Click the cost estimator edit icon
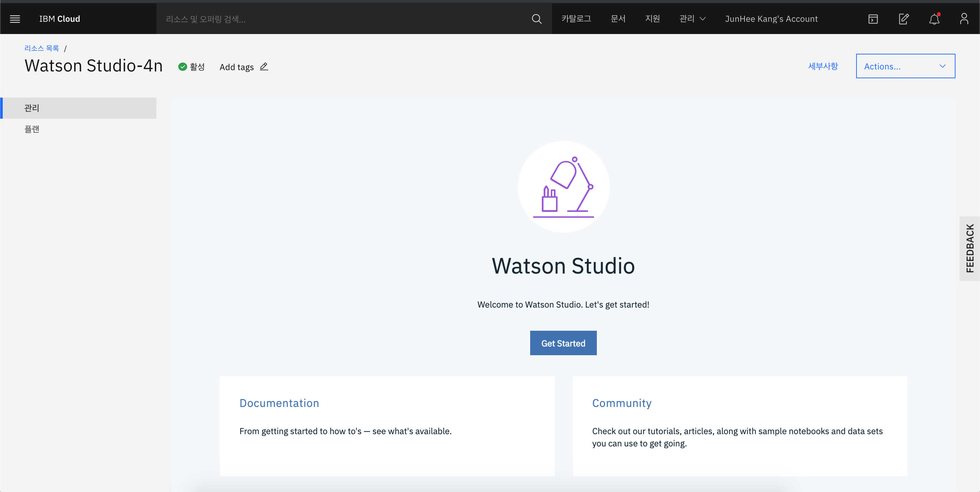 [903, 19]
